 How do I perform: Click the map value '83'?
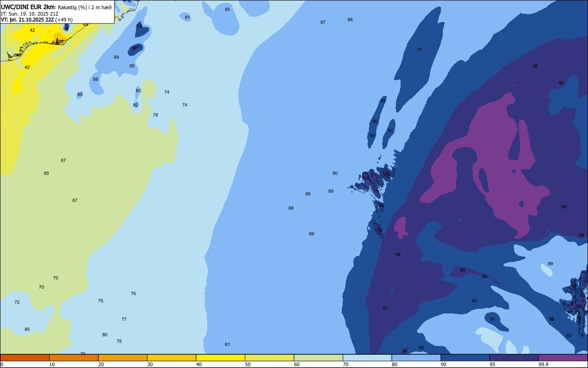138,91
